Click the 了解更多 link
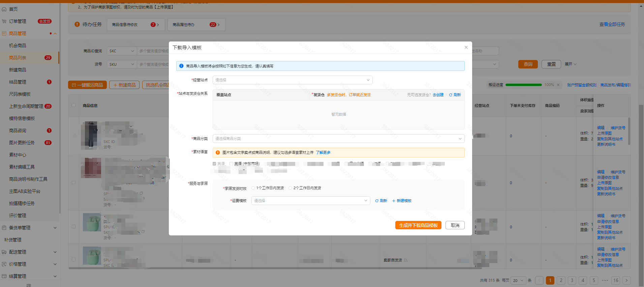The image size is (644, 287). (x=323, y=153)
